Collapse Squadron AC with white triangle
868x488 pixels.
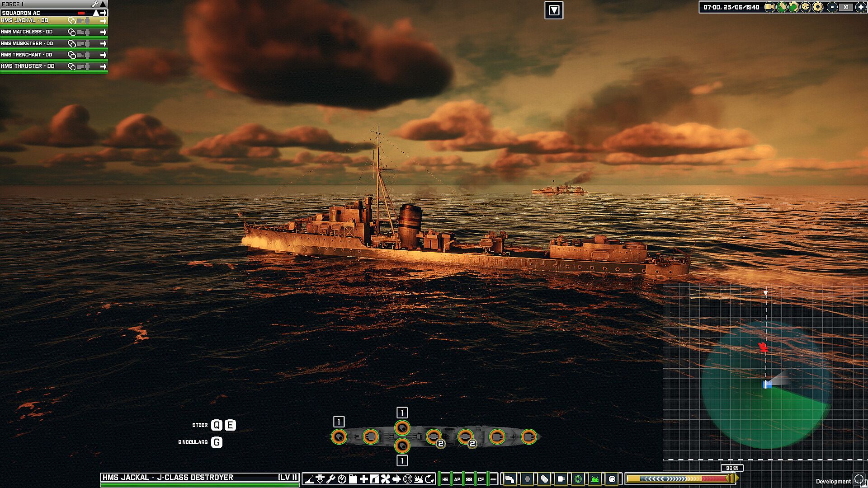(96, 13)
